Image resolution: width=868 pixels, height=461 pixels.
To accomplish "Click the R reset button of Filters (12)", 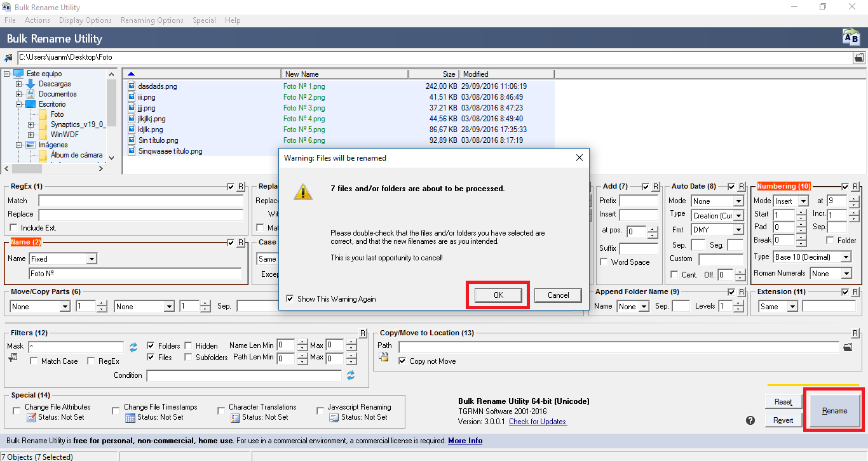I will (363, 333).
